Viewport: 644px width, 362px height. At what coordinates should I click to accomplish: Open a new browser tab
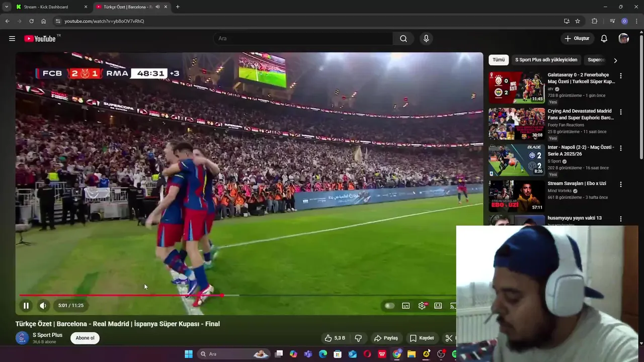coord(178,7)
